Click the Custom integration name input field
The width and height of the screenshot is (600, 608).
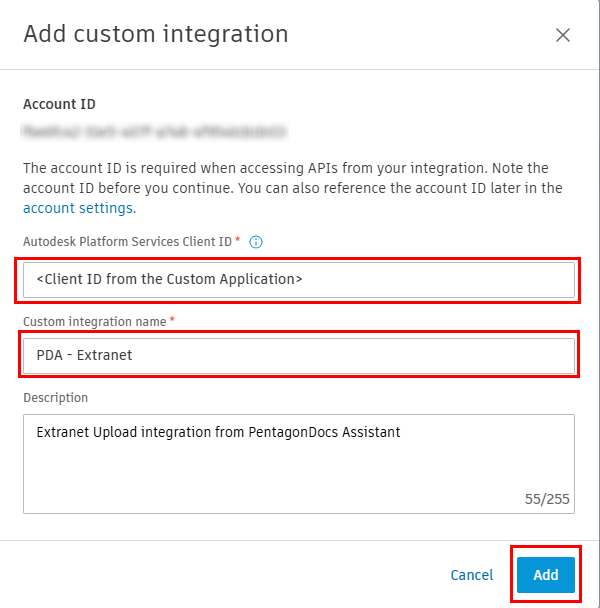297,355
